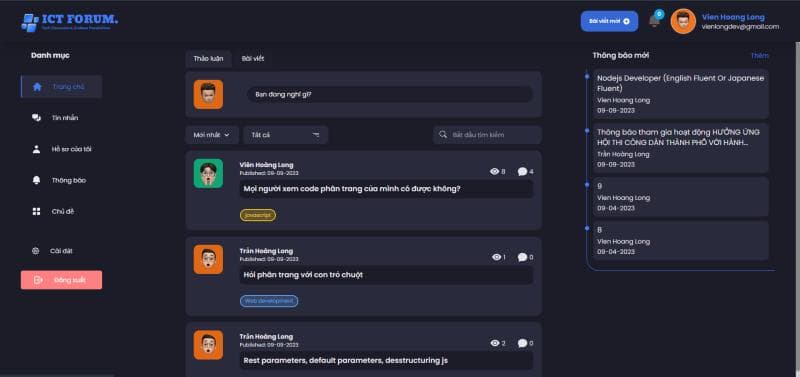Open the Mới nhất sort dropdown

(212, 135)
